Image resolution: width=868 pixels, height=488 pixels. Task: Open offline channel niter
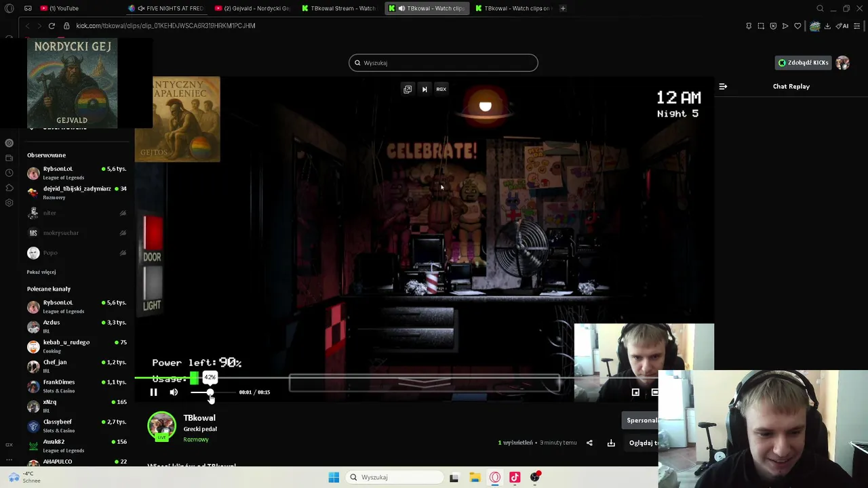point(77,213)
